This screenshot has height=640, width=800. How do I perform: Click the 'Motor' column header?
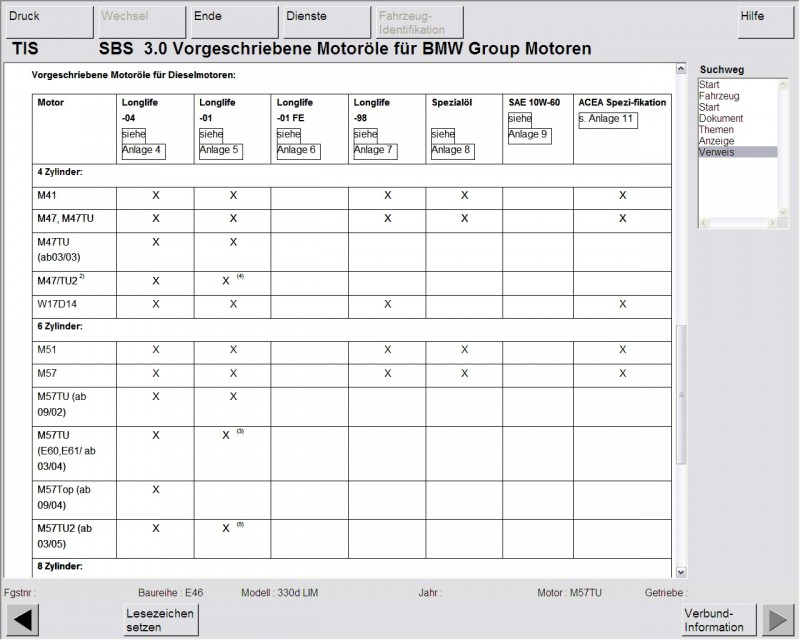point(51,103)
